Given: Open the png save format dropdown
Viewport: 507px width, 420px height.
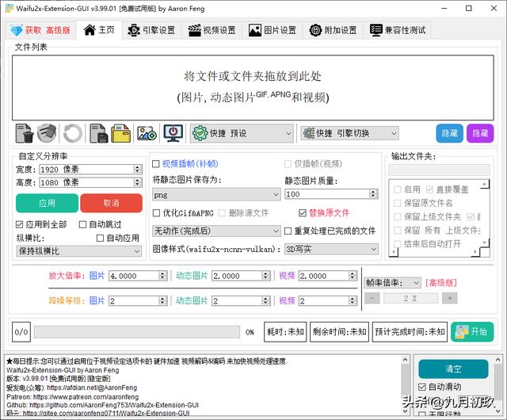Looking at the screenshot, I should pyautogui.click(x=216, y=194).
